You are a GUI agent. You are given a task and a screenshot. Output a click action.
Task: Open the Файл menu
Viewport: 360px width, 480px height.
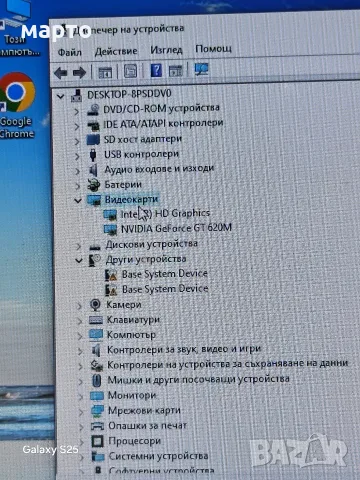(70, 52)
